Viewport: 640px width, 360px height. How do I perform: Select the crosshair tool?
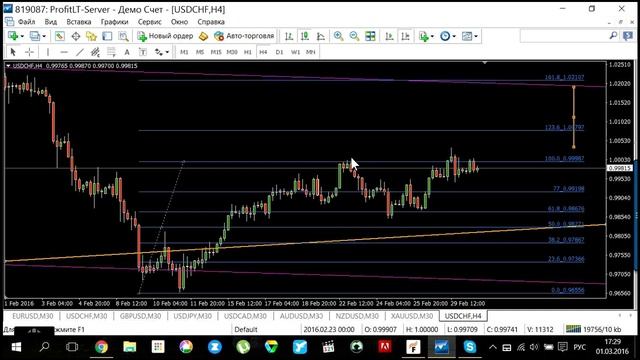point(29,52)
